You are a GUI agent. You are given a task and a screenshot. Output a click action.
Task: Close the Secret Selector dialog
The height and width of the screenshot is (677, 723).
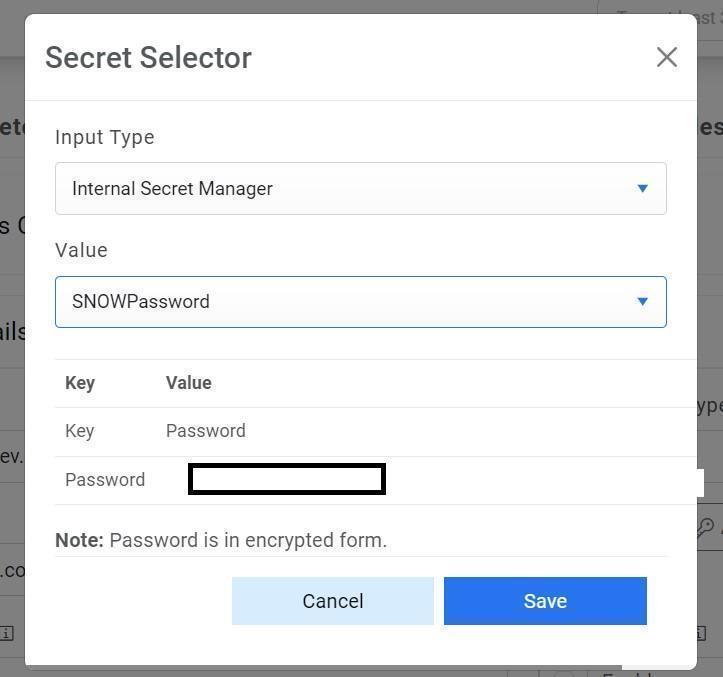tap(667, 57)
